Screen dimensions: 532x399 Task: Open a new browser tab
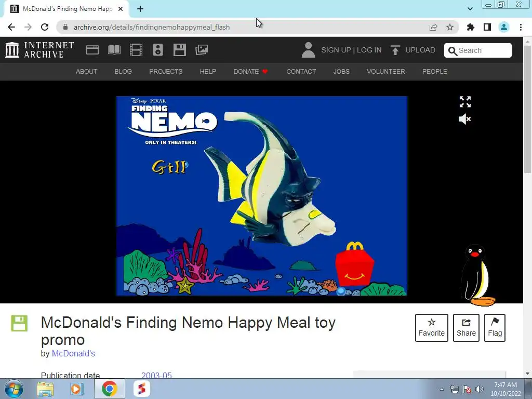coord(140,9)
